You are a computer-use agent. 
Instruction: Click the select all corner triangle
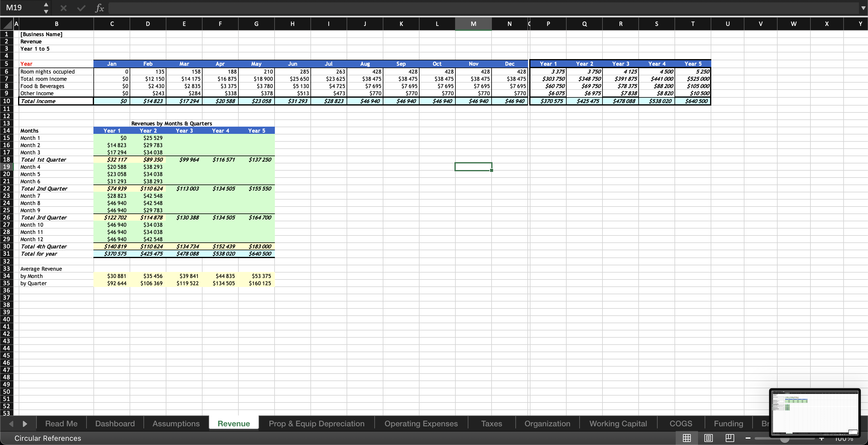(x=8, y=24)
